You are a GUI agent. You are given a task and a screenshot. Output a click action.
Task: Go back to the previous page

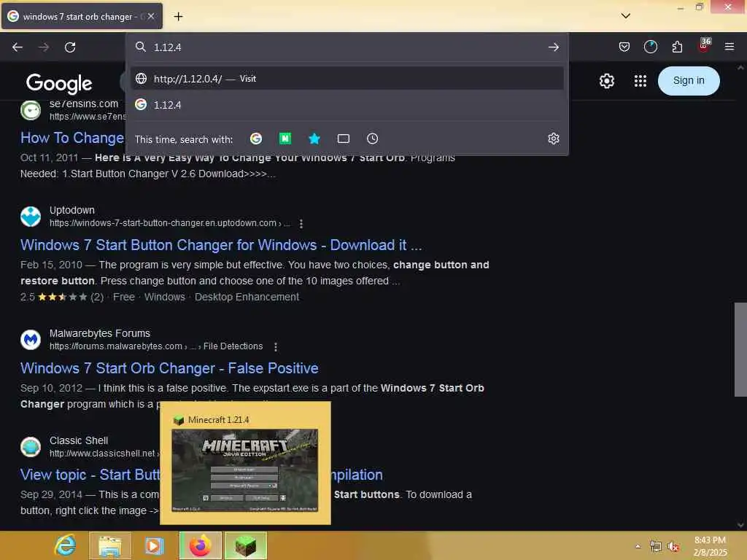click(18, 47)
